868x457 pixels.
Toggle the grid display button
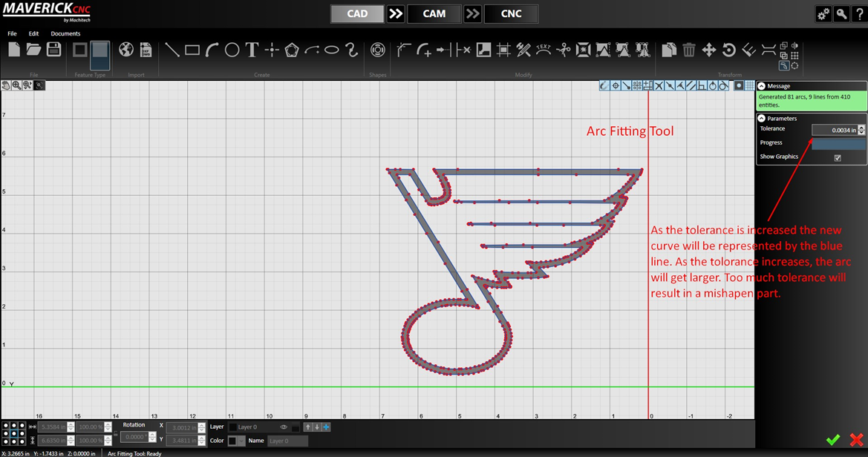749,86
